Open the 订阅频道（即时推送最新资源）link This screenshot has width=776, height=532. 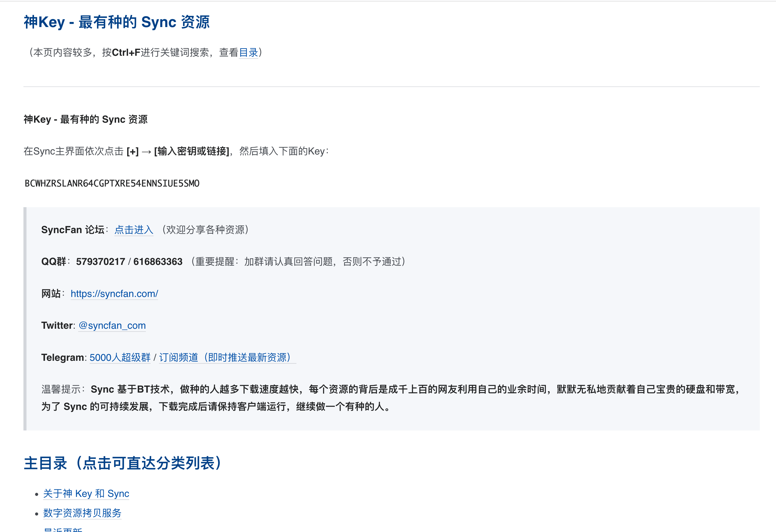pyautogui.click(x=227, y=357)
